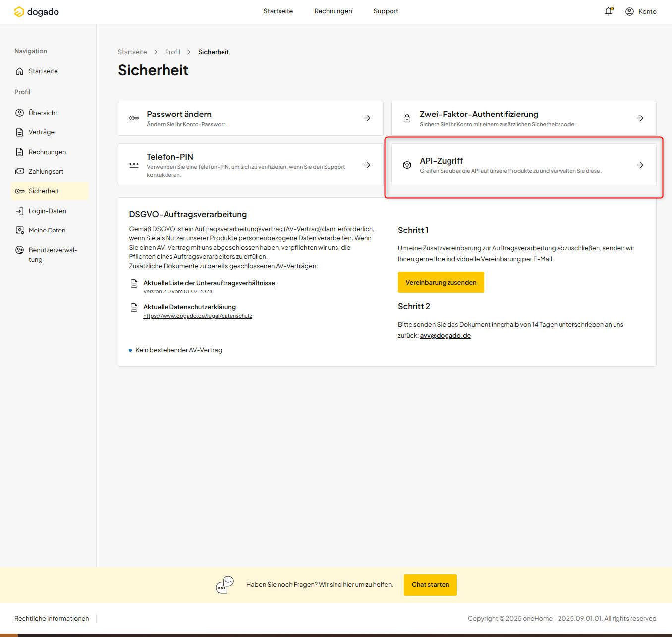Click the Sicherheit page heading
The height and width of the screenshot is (637, 672).
pos(153,70)
